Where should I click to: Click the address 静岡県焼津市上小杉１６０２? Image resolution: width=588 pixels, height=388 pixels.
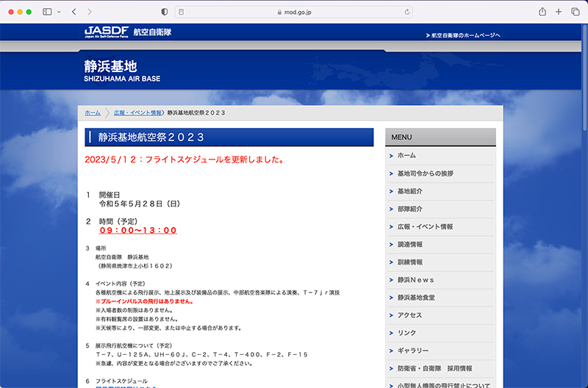(135, 266)
